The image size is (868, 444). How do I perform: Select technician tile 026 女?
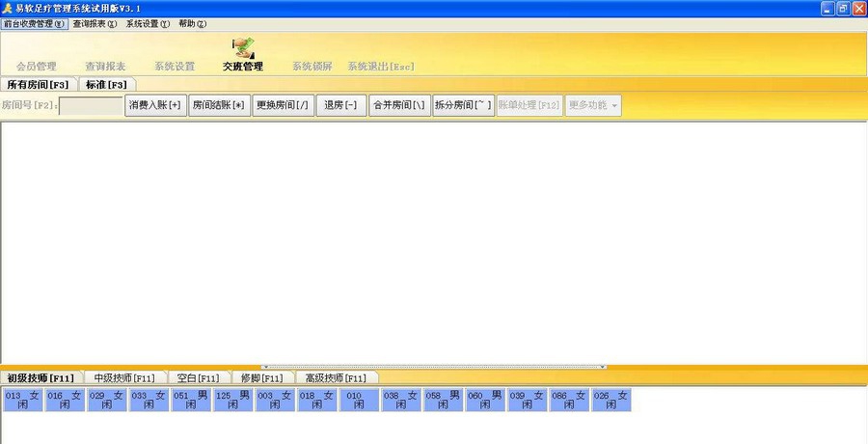pos(612,400)
